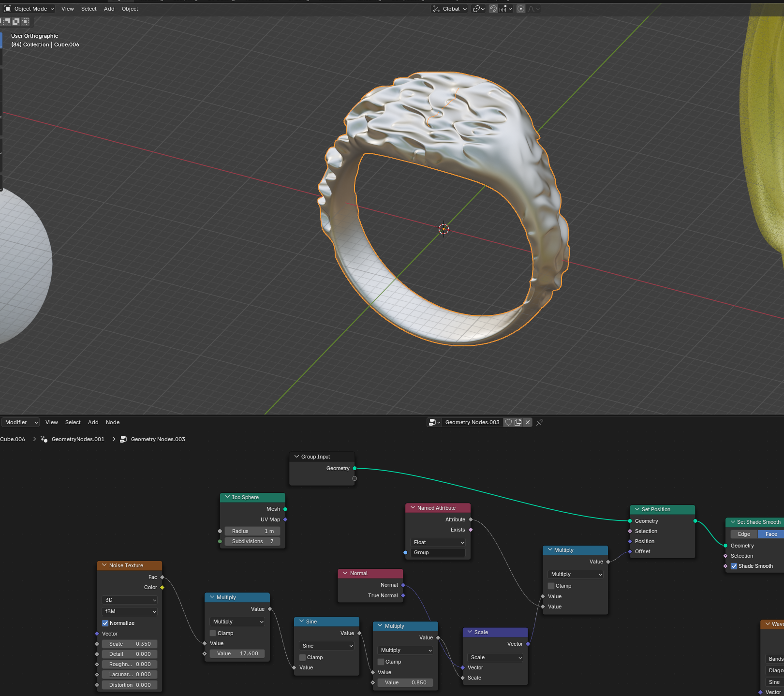Select the third selection mode icon in viewport
The width and height of the screenshot is (784, 696).
pyautogui.click(x=25, y=22)
